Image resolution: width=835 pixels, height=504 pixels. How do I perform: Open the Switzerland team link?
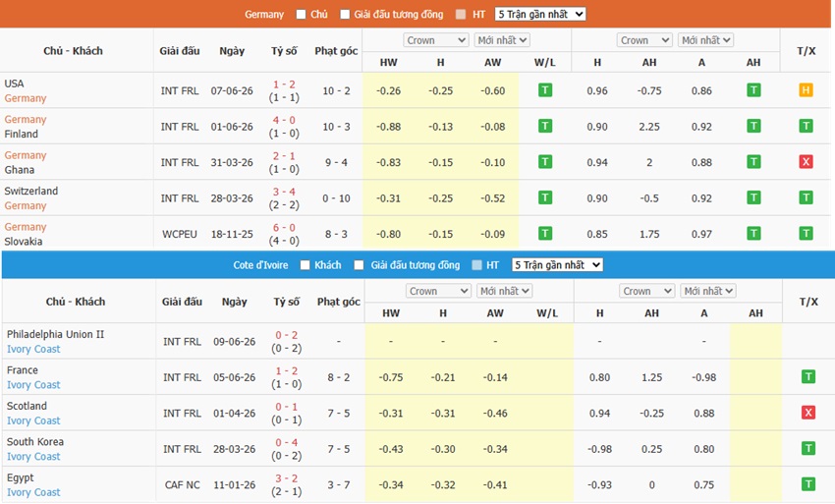coord(31,191)
